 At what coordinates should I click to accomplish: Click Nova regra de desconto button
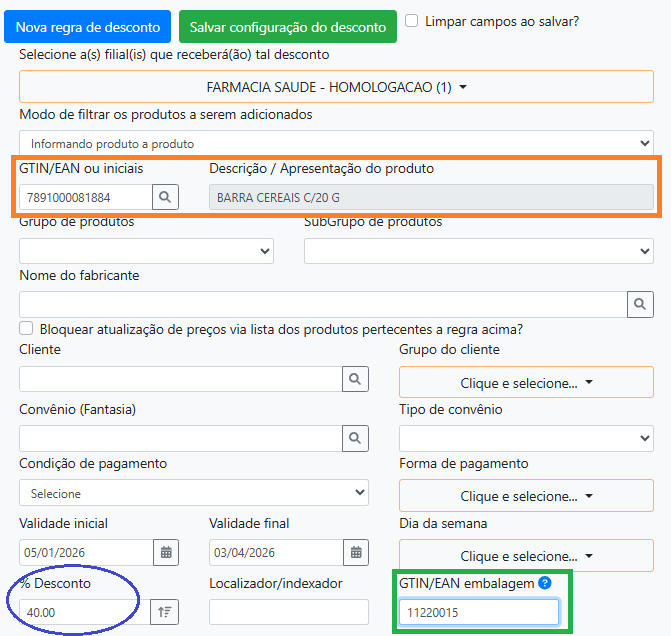point(87,27)
